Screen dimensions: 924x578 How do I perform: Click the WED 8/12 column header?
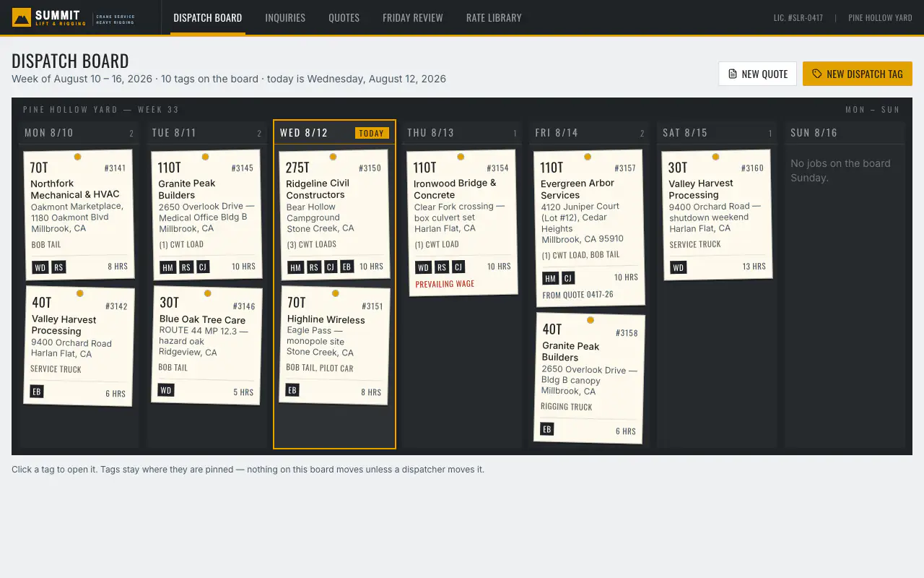tap(334, 133)
